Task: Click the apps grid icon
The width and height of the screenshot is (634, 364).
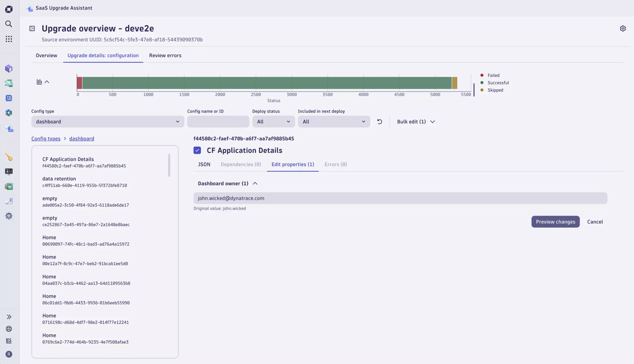Action: (x=9, y=40)
